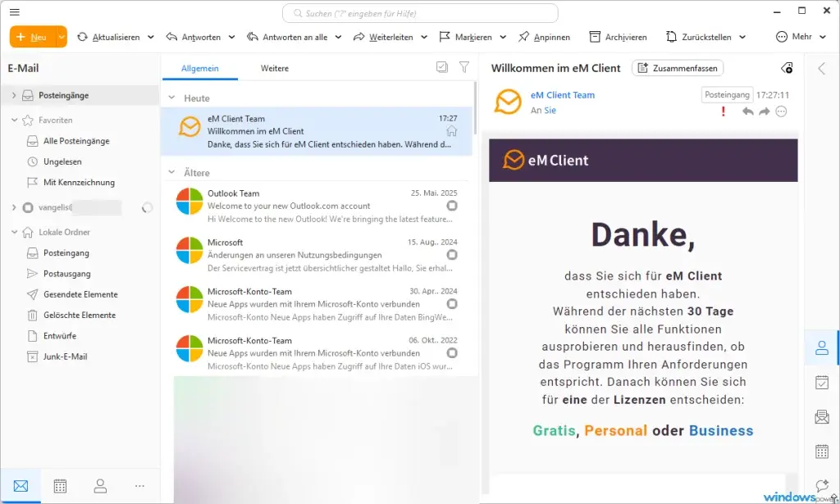Open the Ungelesen favorites folder

point(62,161)
